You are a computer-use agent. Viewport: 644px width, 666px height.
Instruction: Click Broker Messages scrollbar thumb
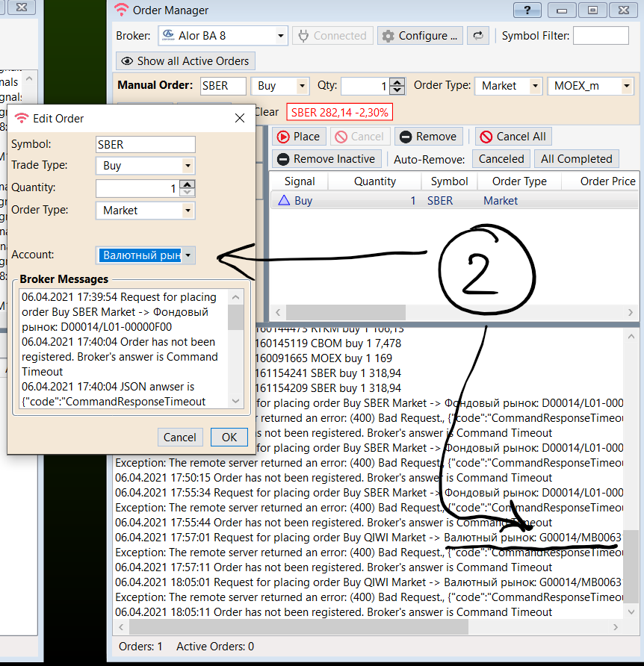236,317
